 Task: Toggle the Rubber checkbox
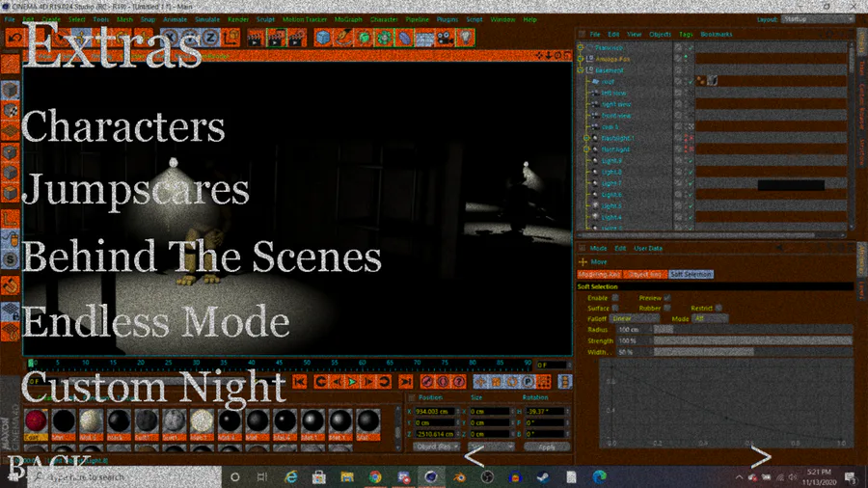tap(667, 309)
